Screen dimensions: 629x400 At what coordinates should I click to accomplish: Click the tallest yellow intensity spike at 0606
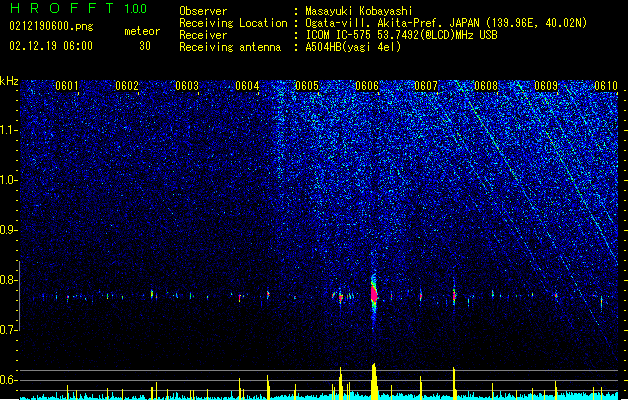[374, 381]
